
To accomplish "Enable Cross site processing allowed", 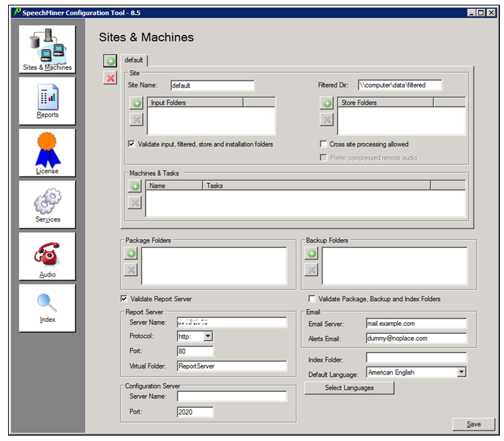I will (x=323, y=144).
